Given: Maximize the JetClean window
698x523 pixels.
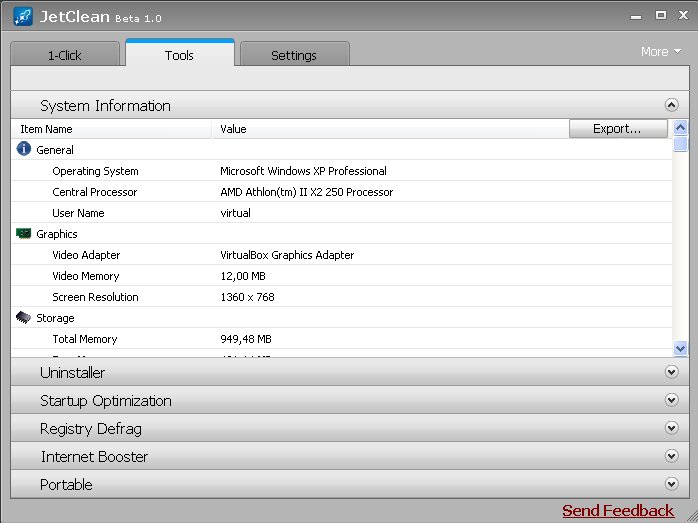Looking at the screenshot, I should coord(661,15).
